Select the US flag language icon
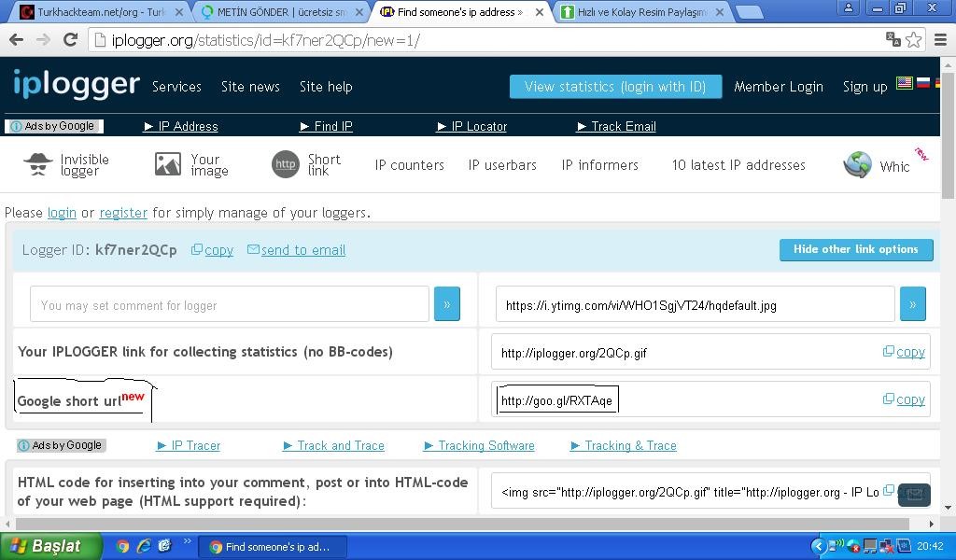 click(x=904, y=83)
